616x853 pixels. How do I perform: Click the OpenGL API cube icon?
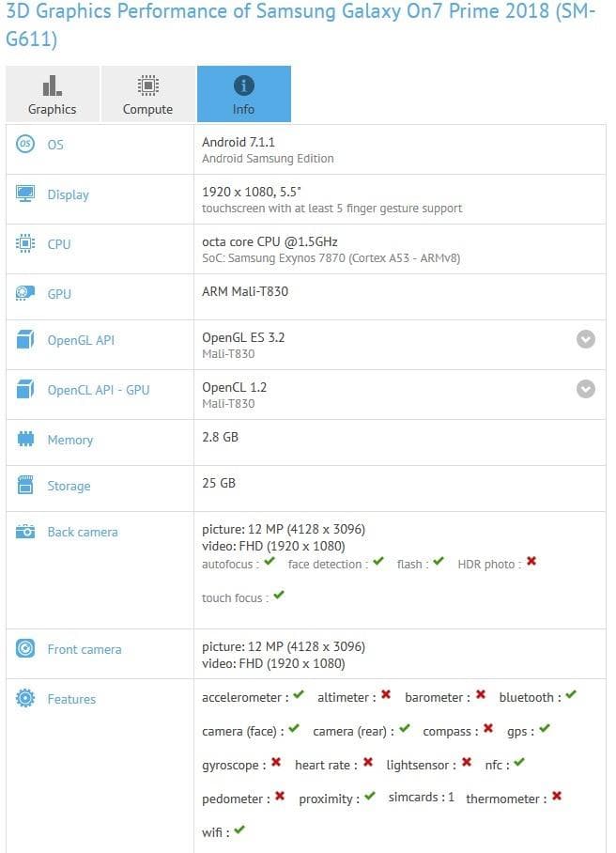(25, 339)
